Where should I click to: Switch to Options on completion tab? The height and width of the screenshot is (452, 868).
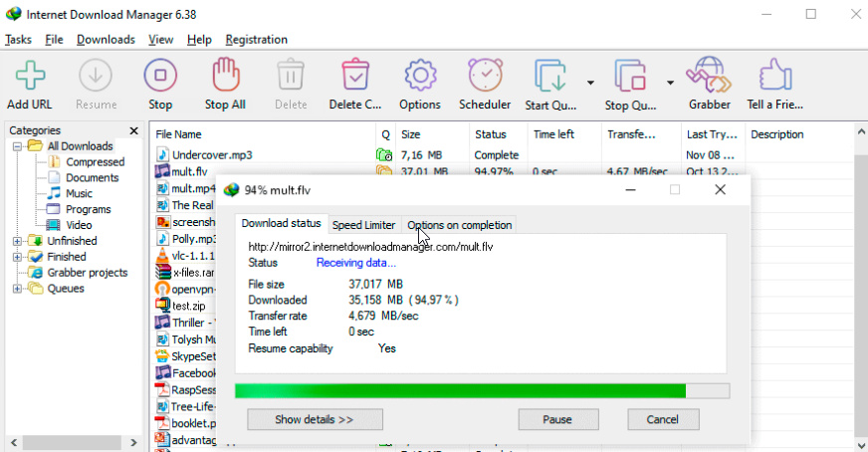[x=460, y=225]
